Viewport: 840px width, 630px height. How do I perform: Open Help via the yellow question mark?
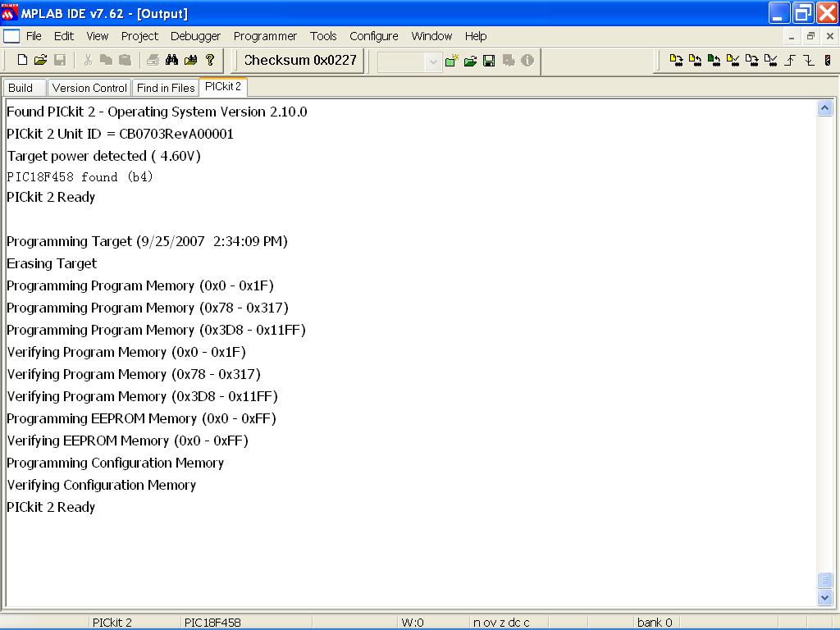(x=210, y=60)
